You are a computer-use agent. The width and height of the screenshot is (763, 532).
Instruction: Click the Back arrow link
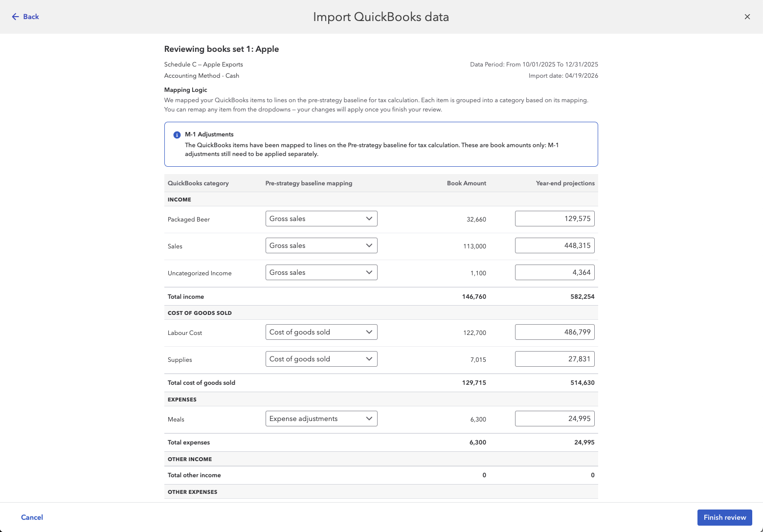coord(25,17)
